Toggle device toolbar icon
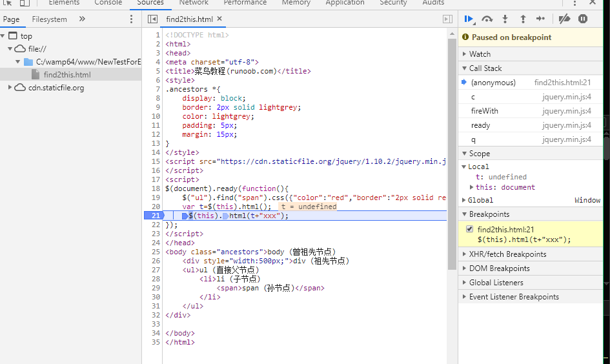 pos(25,3)
